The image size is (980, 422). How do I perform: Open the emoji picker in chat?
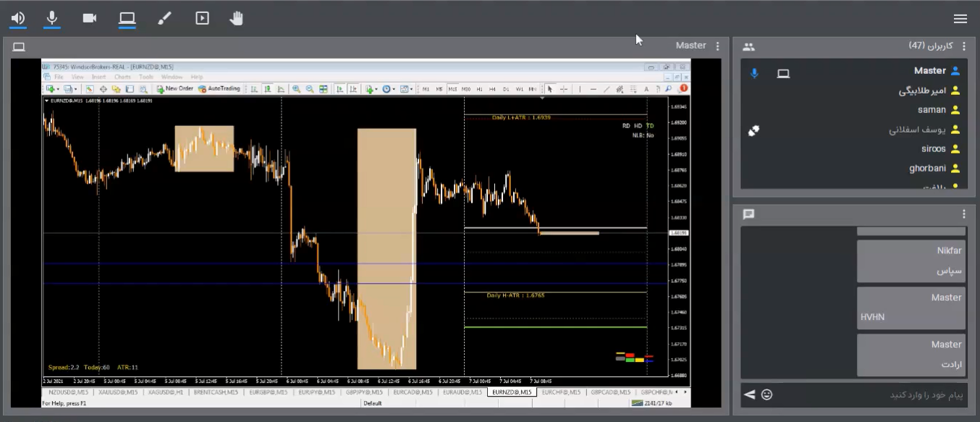[767, 394]
